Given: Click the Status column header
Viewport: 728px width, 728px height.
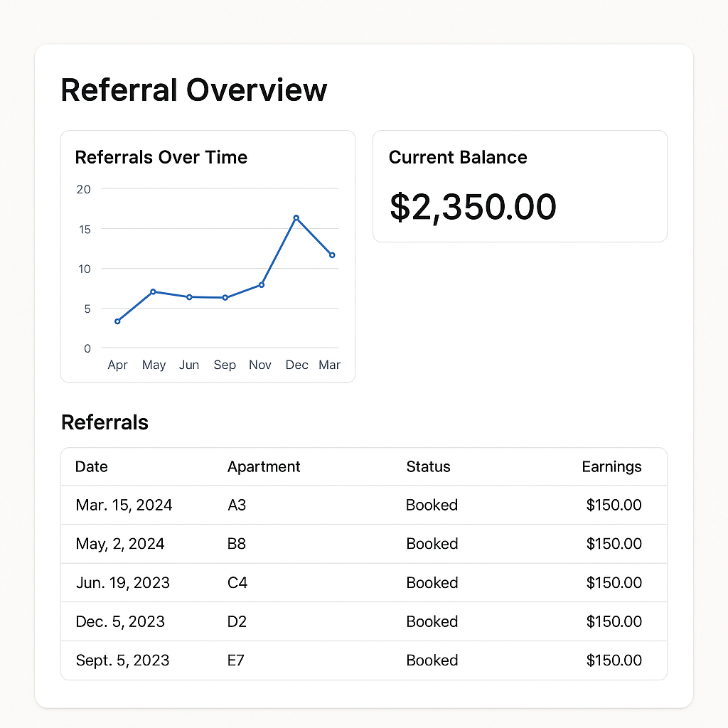Looking at the screenshot, I should click(x=428, y=466).
